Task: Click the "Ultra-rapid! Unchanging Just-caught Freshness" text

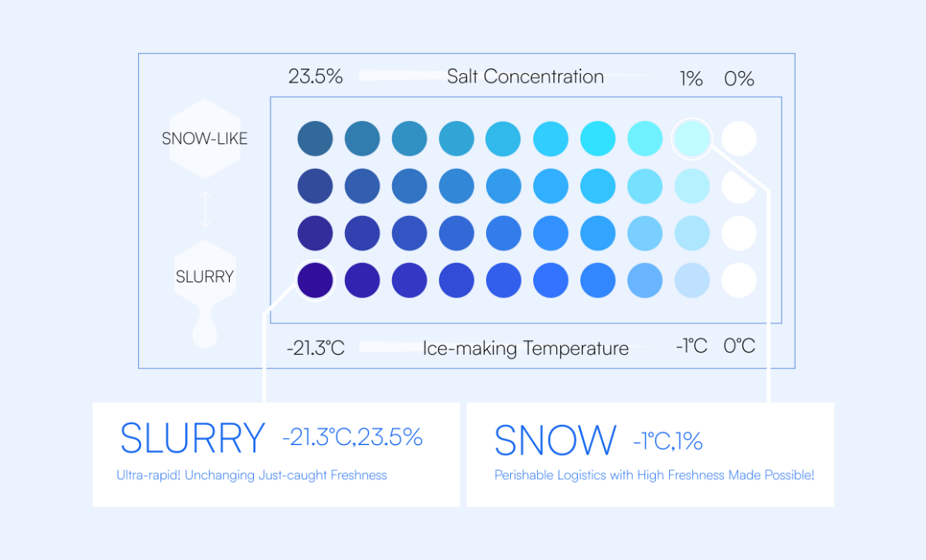Action: click(x=252, y=475)
